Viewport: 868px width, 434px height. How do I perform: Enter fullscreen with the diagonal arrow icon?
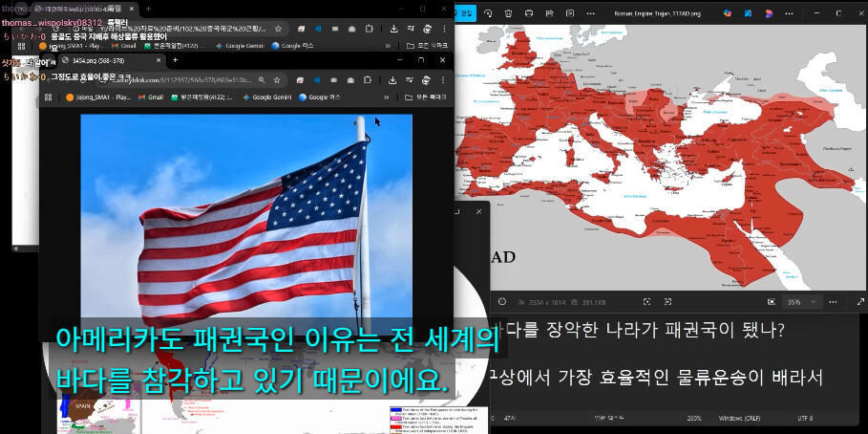[x=860, y=301]
